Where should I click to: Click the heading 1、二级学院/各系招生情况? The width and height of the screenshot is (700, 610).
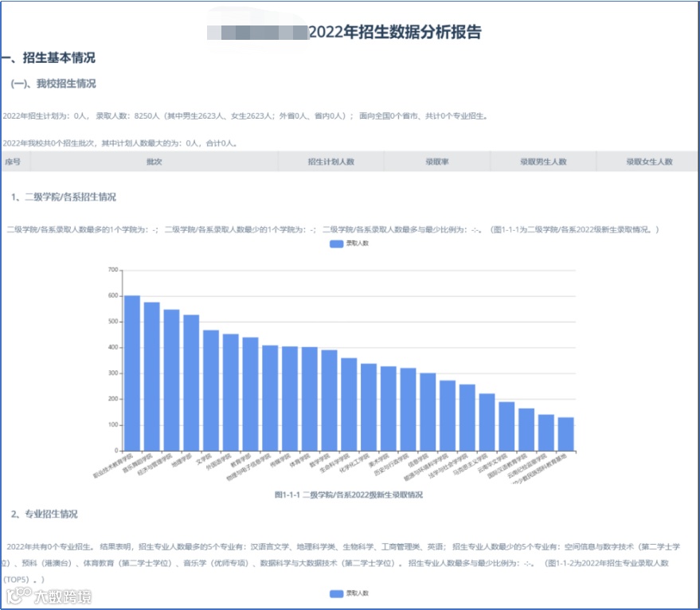pos(64,197)
